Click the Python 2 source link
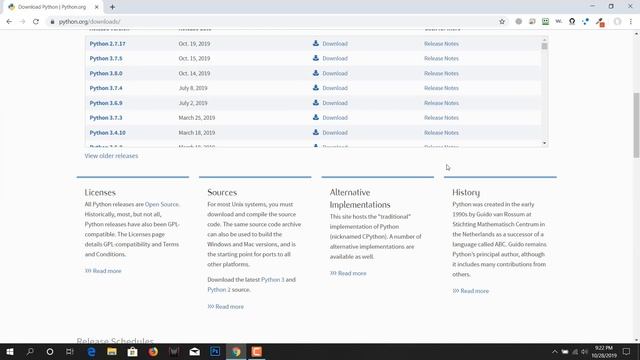640x360 pixels. [x=219, y=289]
